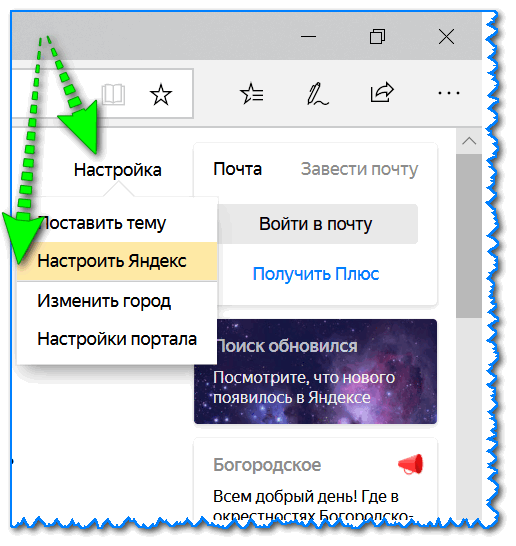Open the Поиск обновился banner
This screenshot has width=516, height=546.
click(x=315, y=371)
